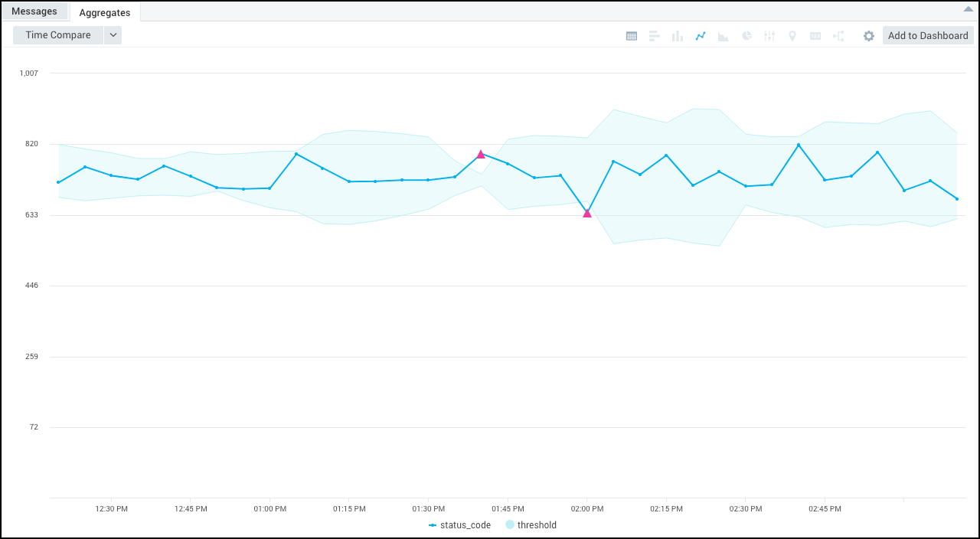Image resolution: width=980 pixels, height=539 pixels.
Task: Click the Time Compare button
Action: point(58,35)
